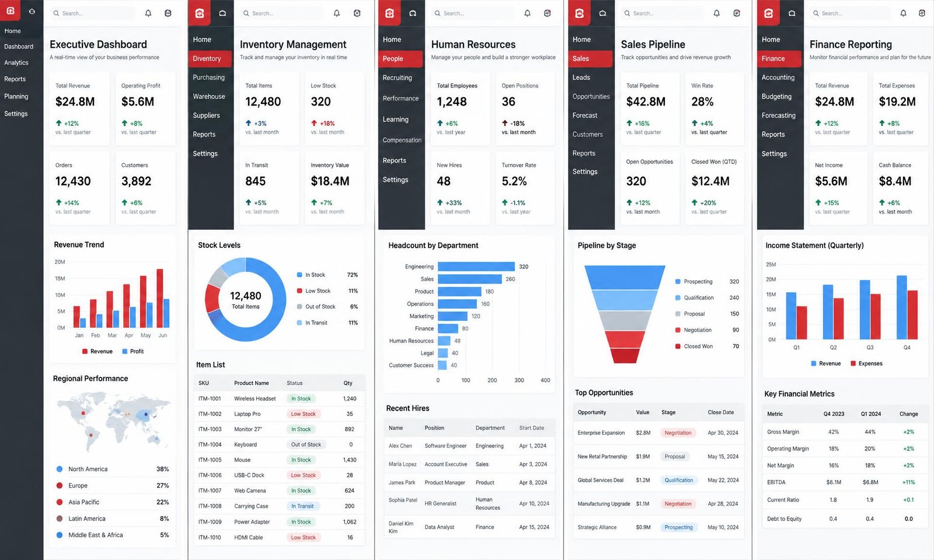The height and width of the screenshot is (560, 934).
Task: Click the Revenue legend swatch under Revenue Trend
Action: tap(85, 351)
